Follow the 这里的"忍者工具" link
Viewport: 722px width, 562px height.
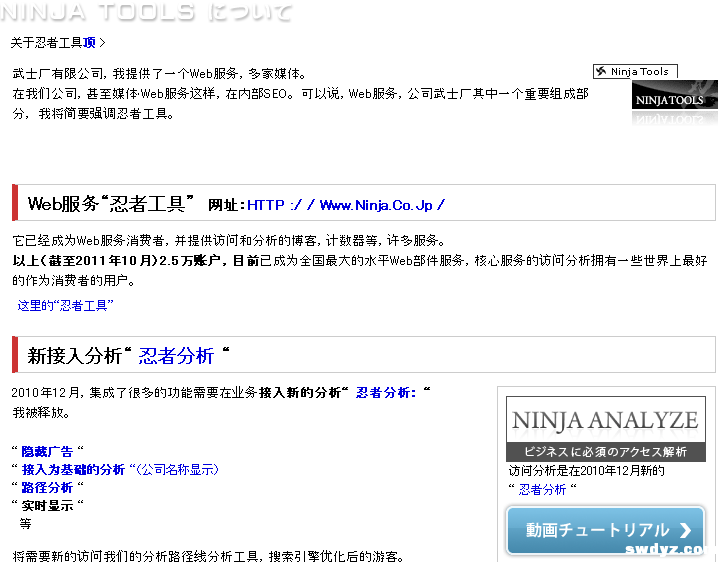pos(65,305)
